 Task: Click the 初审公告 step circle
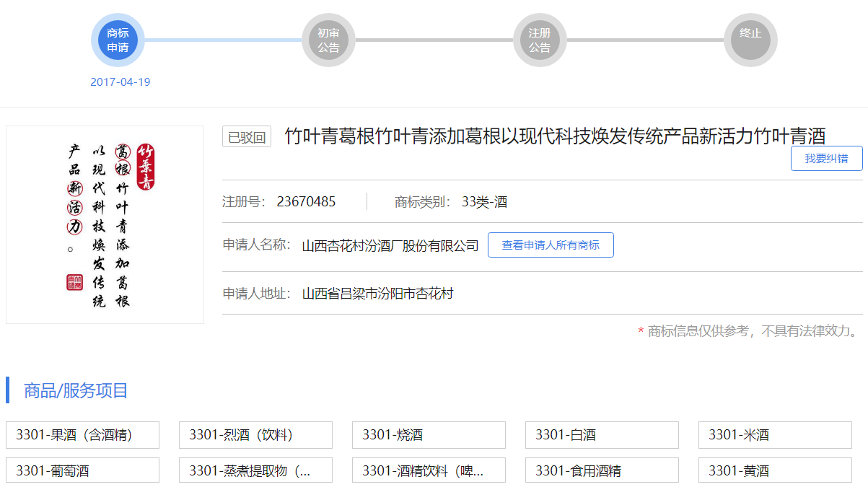tap(328, 40)
